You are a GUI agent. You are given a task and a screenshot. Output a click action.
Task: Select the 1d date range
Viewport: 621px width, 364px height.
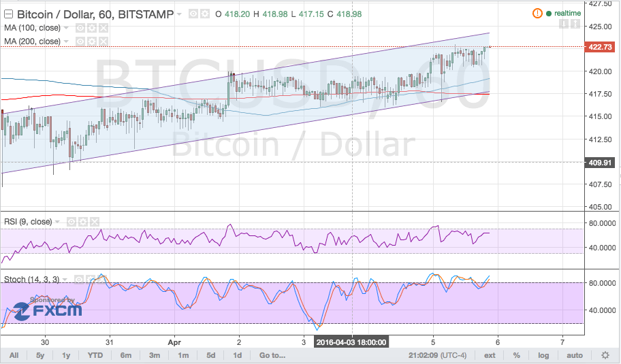click(237, 355)
